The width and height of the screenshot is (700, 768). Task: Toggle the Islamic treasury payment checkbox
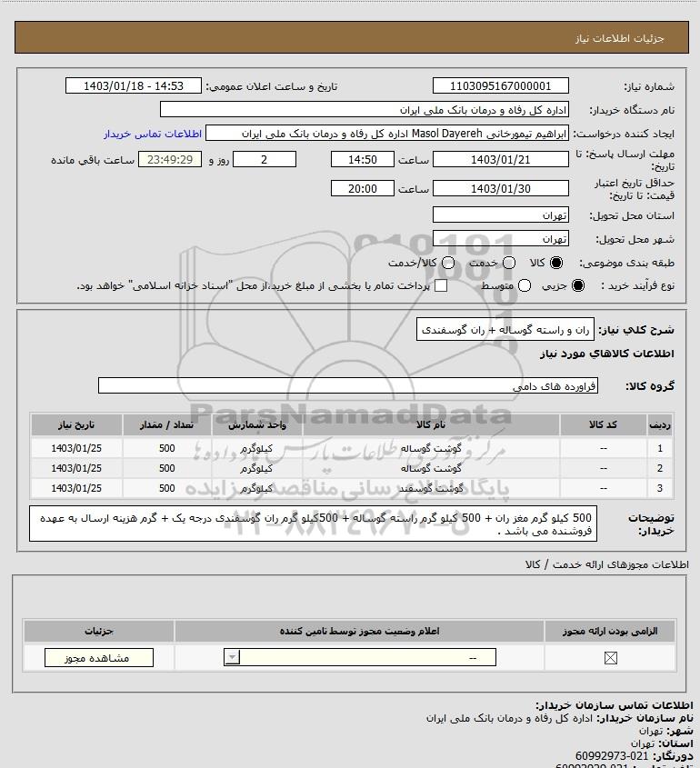(x=441, y=285)
